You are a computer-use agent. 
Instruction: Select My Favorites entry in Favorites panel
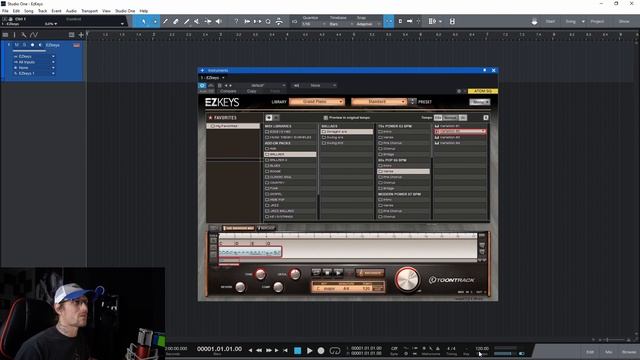[233, 126]
